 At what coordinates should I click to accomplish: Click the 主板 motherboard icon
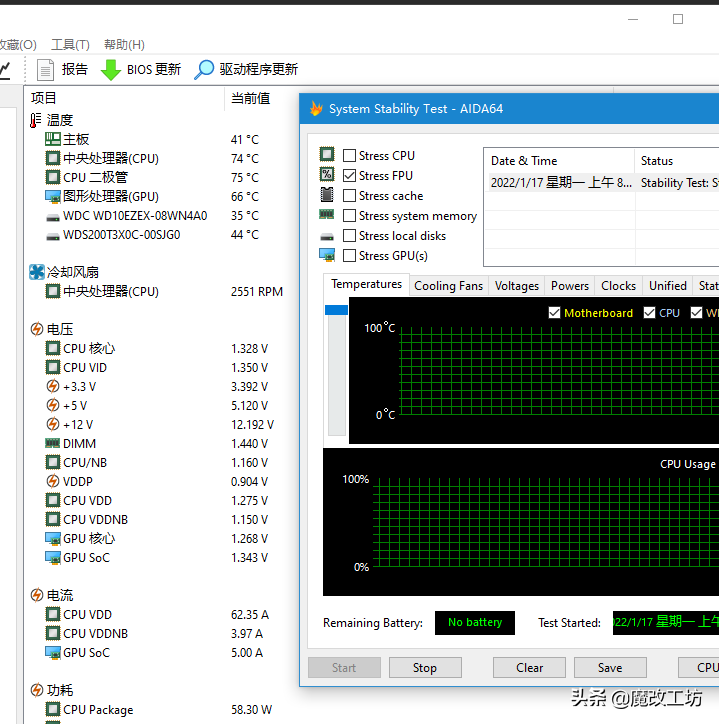click(x=53, y=139)
